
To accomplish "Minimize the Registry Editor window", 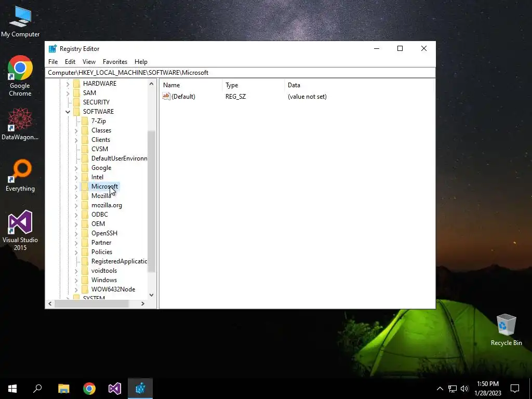I will click(377, 48).
